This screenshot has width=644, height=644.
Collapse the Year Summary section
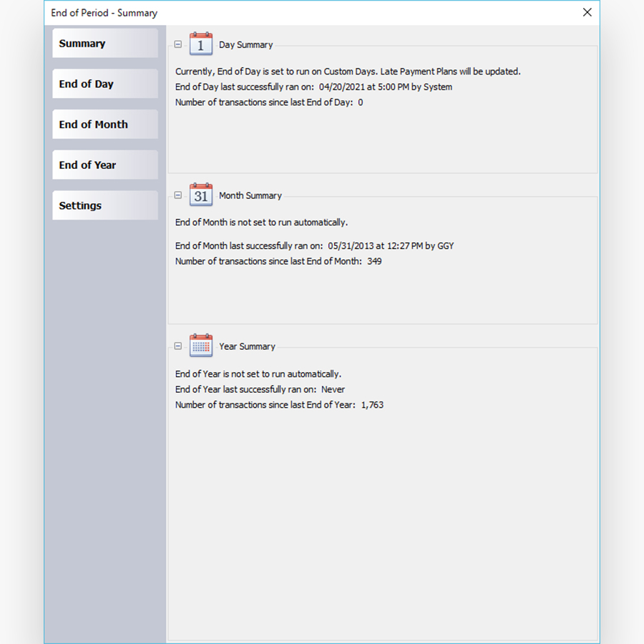tap(177, 345)
